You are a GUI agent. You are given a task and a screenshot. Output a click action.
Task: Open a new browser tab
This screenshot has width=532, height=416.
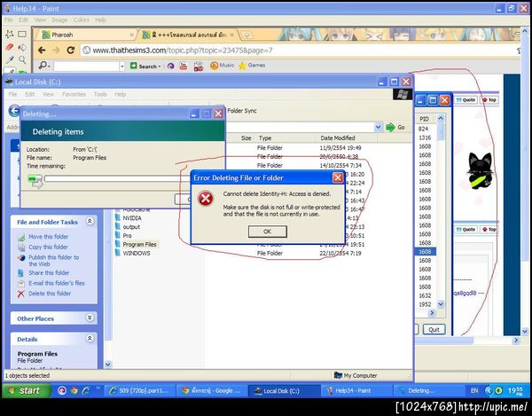(246, 35)
